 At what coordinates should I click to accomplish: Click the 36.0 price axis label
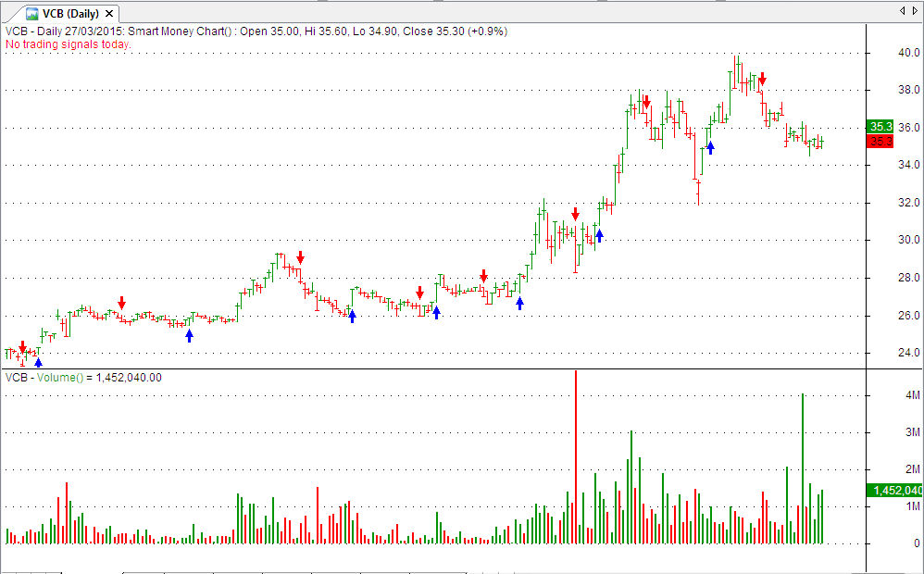[x=908, y=127]
